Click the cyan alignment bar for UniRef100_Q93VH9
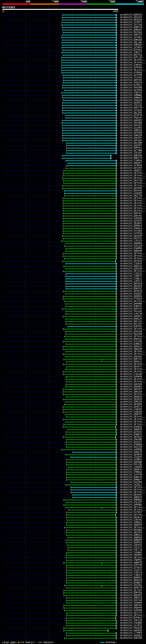This screenshot has height=644, width=146. coord(91,90)
